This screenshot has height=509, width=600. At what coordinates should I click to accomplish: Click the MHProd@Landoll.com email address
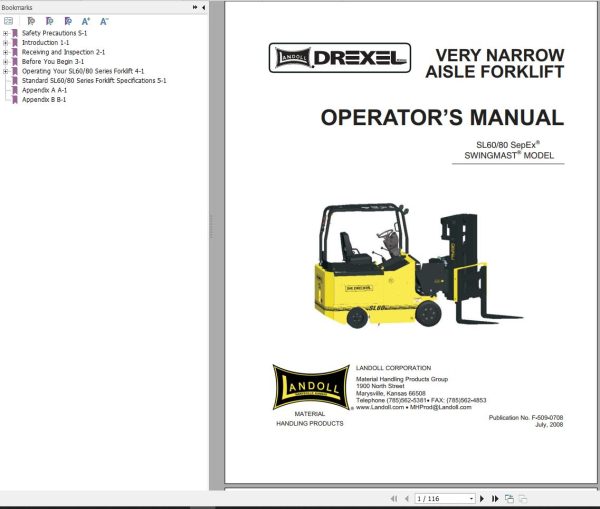(440, 407)
